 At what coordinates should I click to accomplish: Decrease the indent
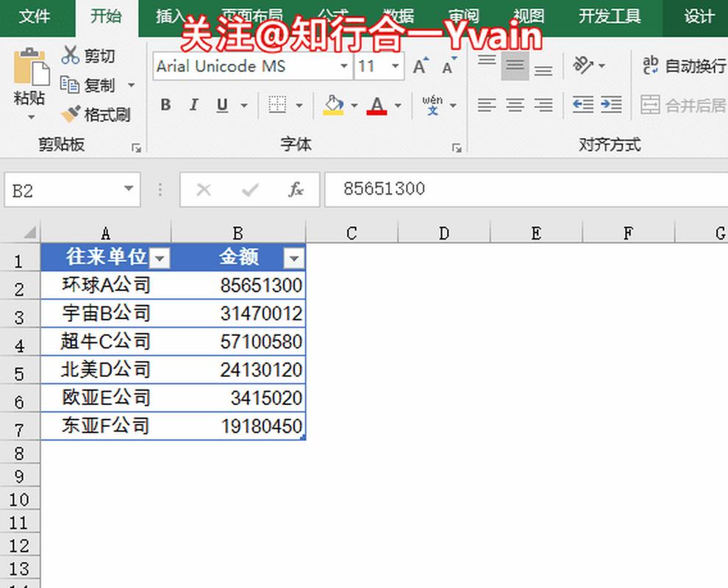(x=582, y=105)
